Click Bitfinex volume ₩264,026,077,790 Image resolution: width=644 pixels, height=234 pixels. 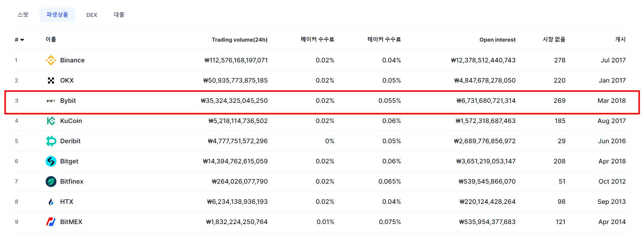tap(240, 182)
